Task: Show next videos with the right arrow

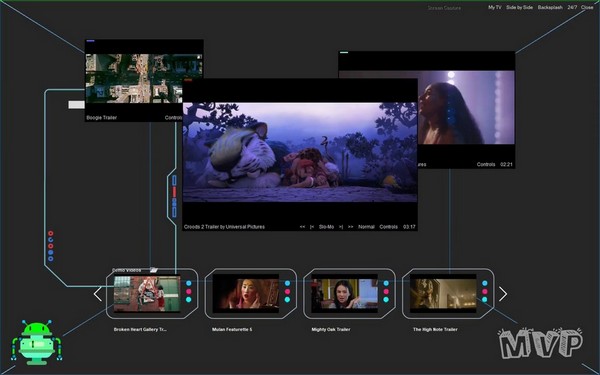Action: (503, 294)
